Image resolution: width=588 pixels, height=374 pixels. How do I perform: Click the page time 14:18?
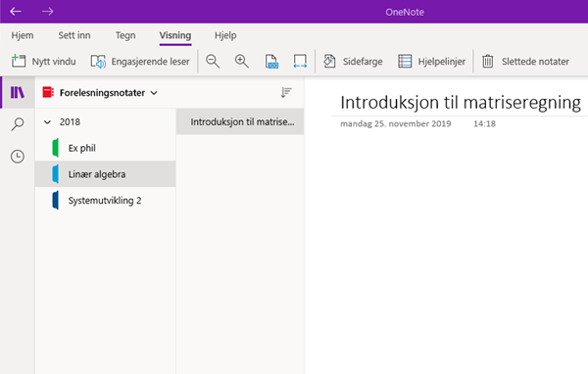point(484,123)
